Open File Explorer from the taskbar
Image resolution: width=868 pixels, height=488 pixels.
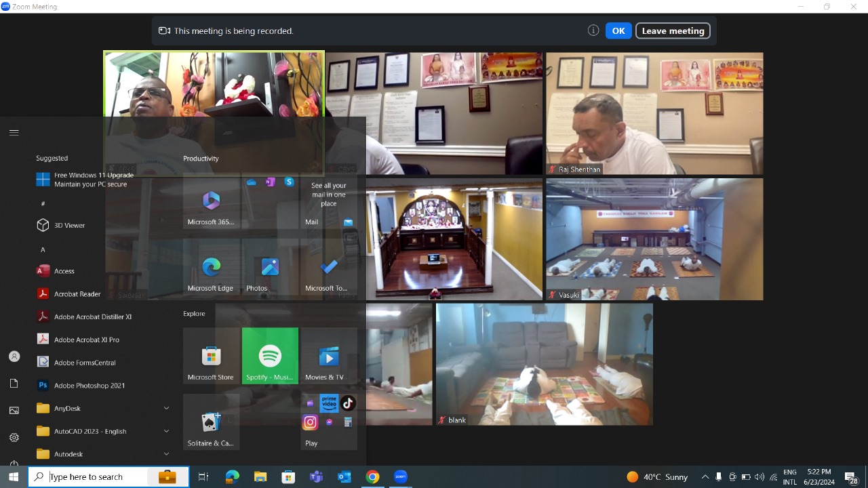tap(260, 477)
